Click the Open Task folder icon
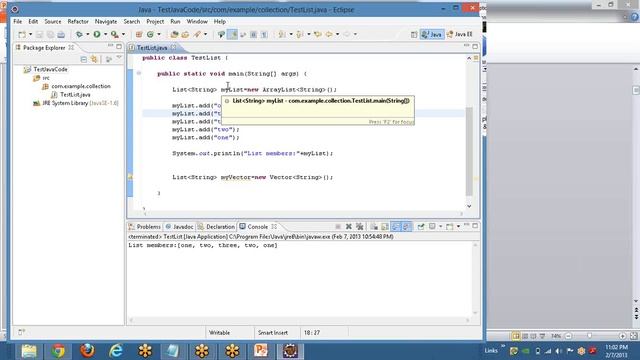The height and width of the screenshot is (360, 640). click(185, 35)
